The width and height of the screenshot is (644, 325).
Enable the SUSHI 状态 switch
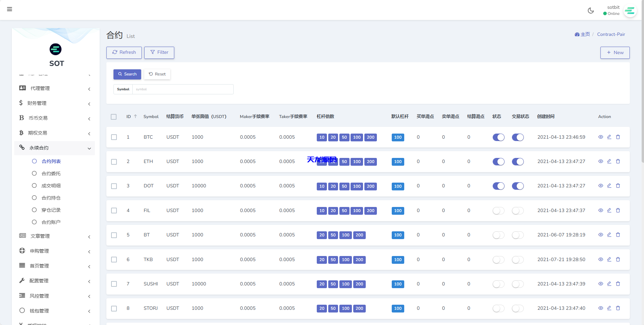point(498,284)
